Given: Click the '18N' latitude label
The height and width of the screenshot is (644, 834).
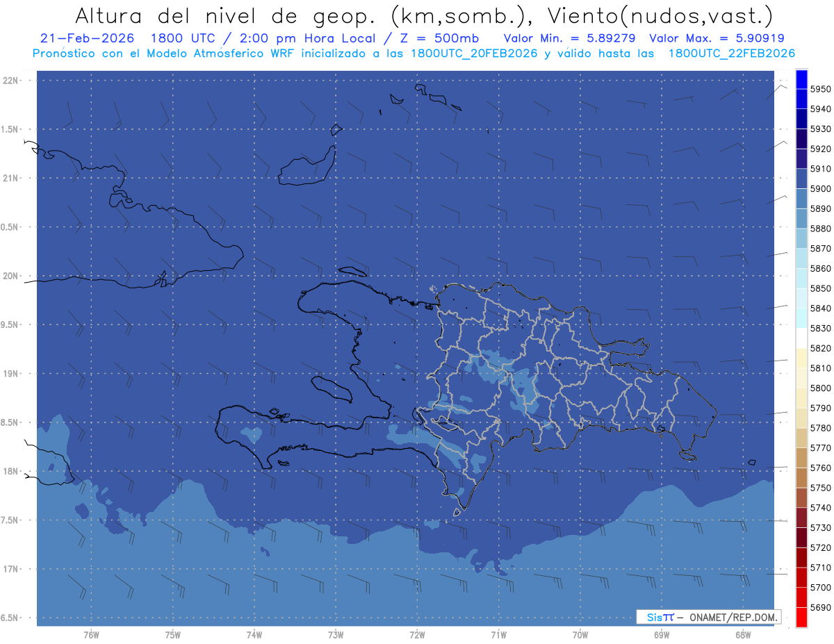Looking at the screenshot, I should 12,471.
